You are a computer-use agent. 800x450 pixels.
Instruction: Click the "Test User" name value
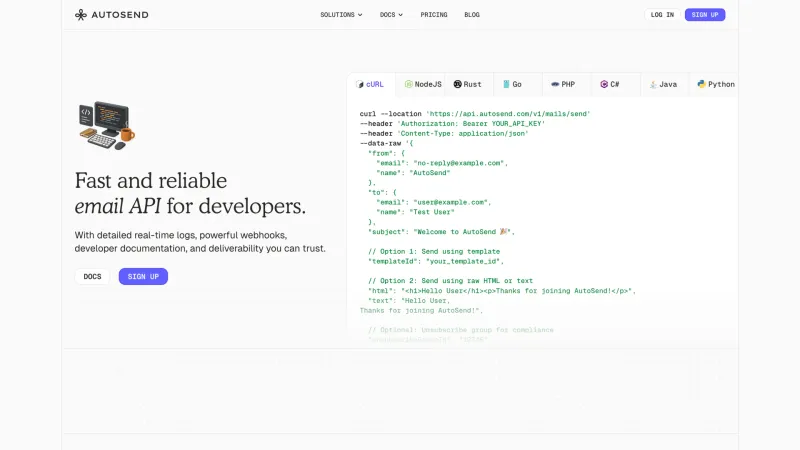(x=432, y=212)
